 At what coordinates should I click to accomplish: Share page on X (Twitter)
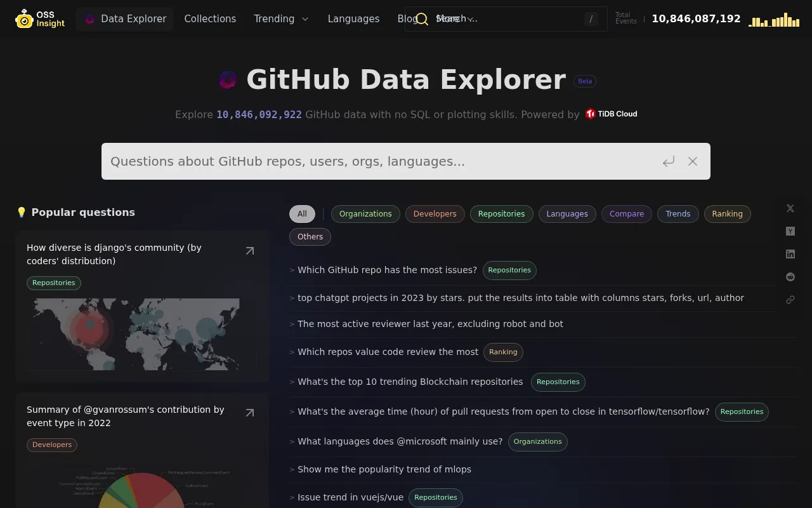790,208
